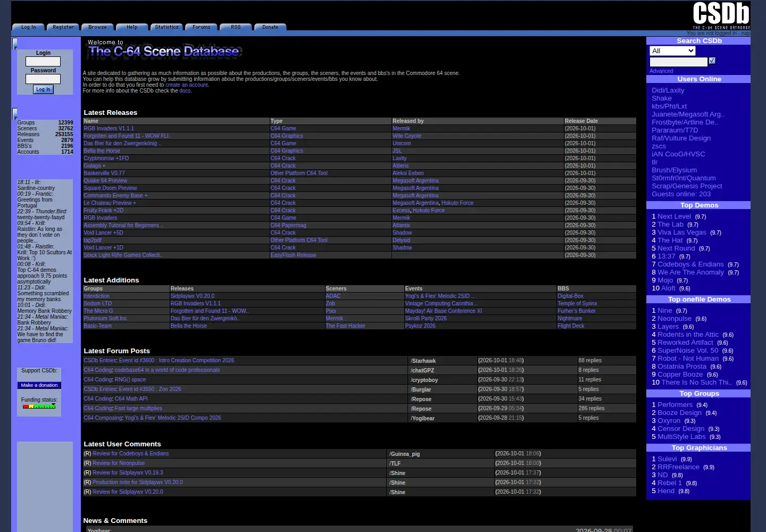Open the Register tab

pos(63,27)
